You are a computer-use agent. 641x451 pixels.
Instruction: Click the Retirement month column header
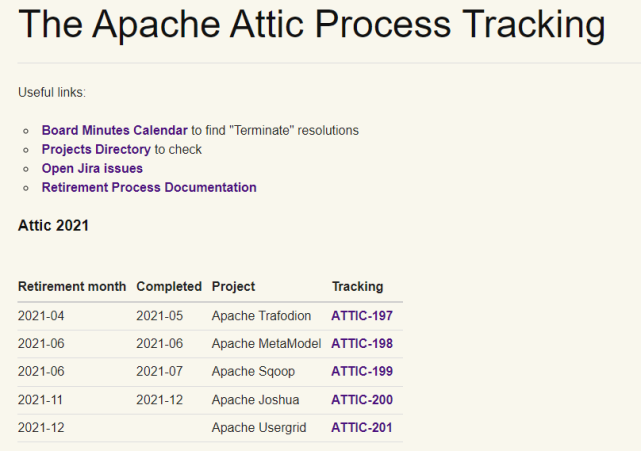coord(72,287)
